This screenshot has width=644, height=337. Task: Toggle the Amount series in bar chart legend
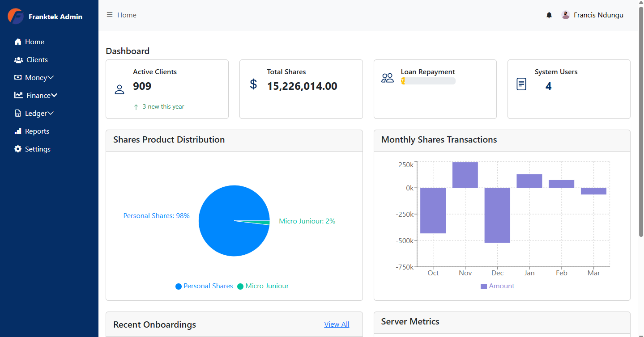click(x=497, y=286)
